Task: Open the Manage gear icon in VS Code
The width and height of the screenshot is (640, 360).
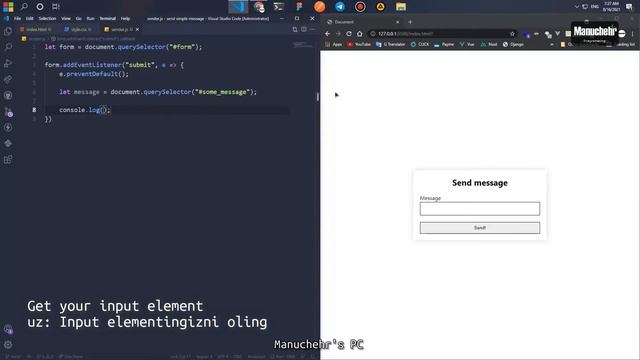Action: point(8,345)
